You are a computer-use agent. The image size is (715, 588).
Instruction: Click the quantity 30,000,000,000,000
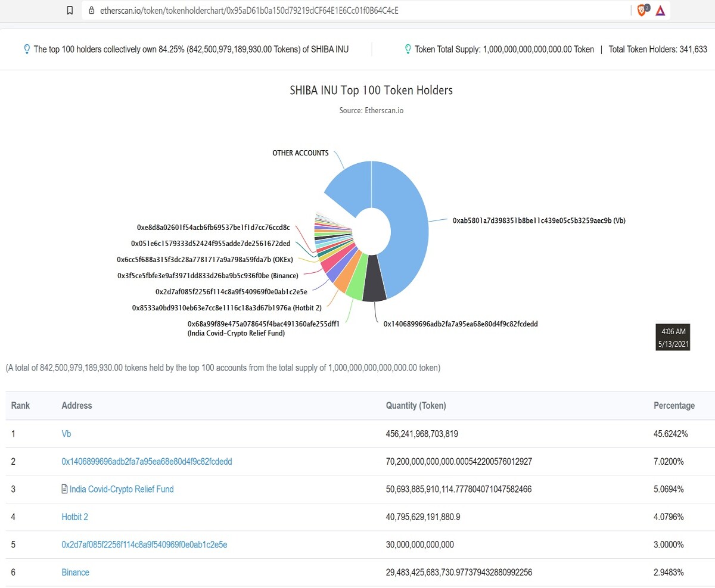[x=420, y=545]
